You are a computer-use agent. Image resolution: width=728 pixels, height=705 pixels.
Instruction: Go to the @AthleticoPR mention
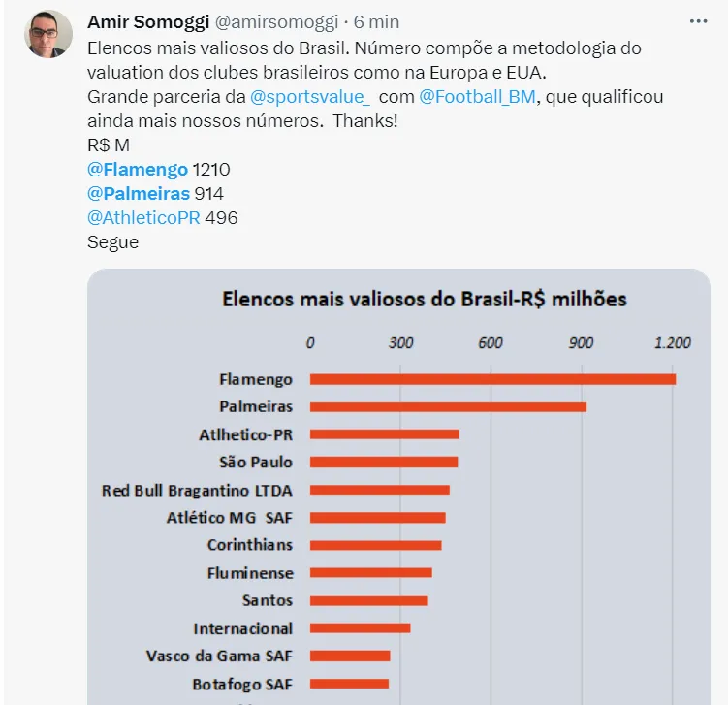pos(143,218)
